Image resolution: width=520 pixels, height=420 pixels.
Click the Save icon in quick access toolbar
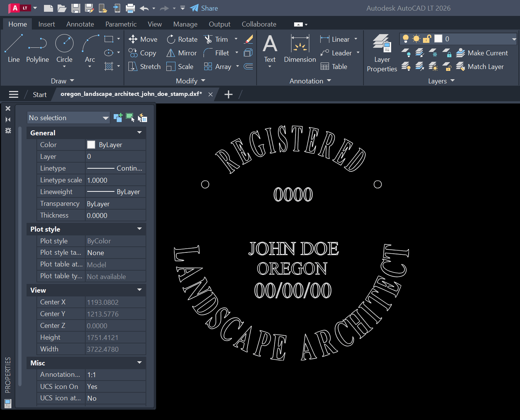[x=76, y=8]
